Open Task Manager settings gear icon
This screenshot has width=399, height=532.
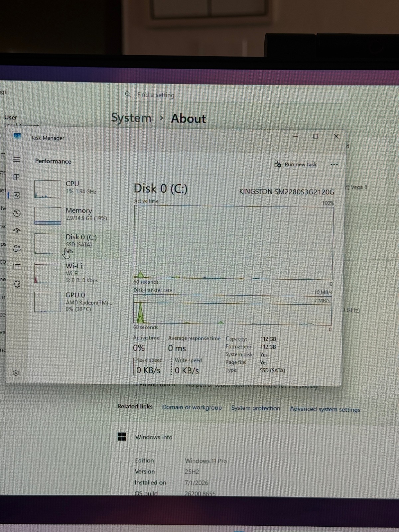pyautogui.click(x=16, y=373)
